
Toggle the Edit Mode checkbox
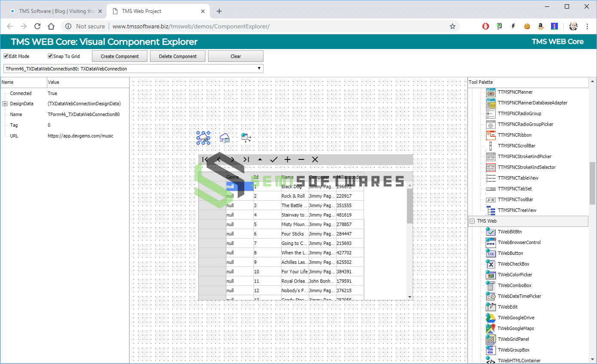[x=6, y=56]
